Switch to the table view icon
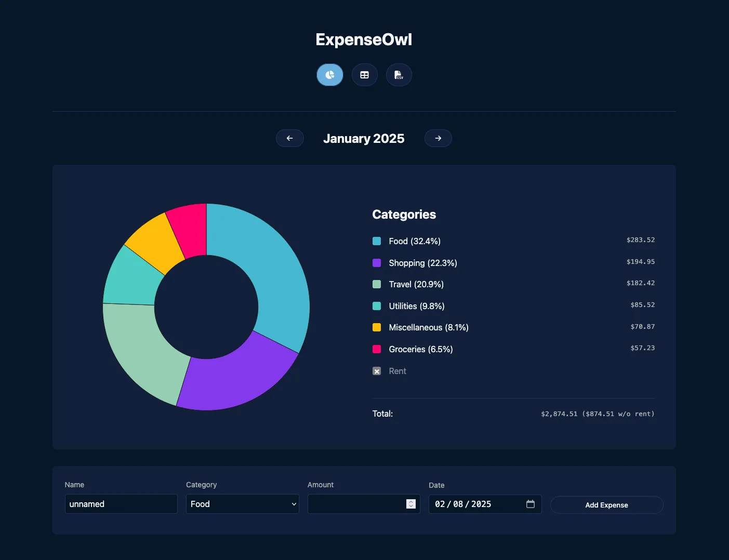Image resolution: width=729 pixels, height=560 pixels. [x=364, y=75]
